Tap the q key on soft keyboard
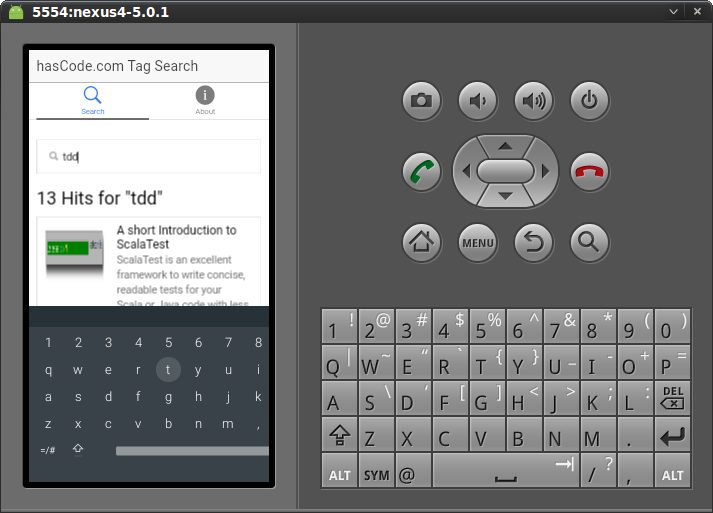The height and width of the screenshot is (513, 713). click(48, 369)
